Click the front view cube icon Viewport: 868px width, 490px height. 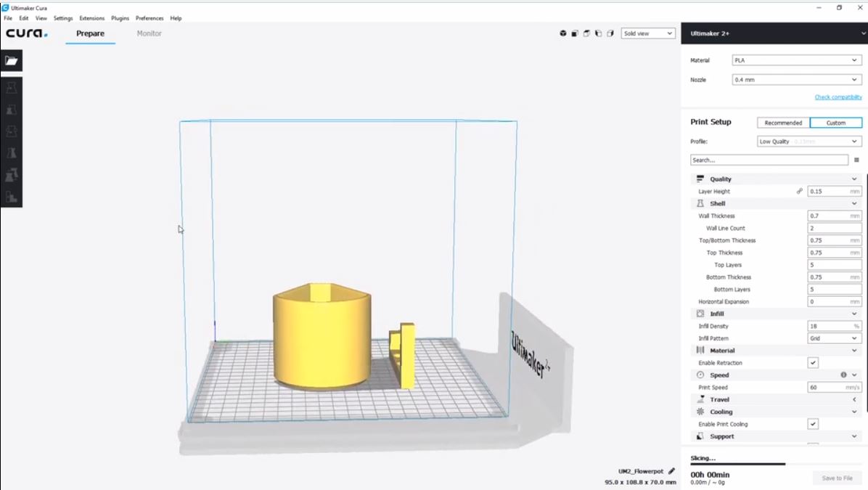pyautogui.click(x=575, y=33)
